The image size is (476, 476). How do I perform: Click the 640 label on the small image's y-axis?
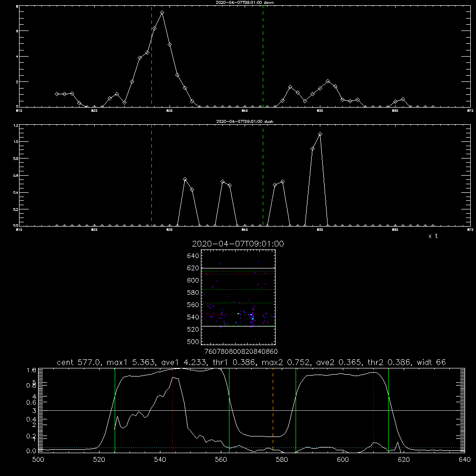[193, 256]
